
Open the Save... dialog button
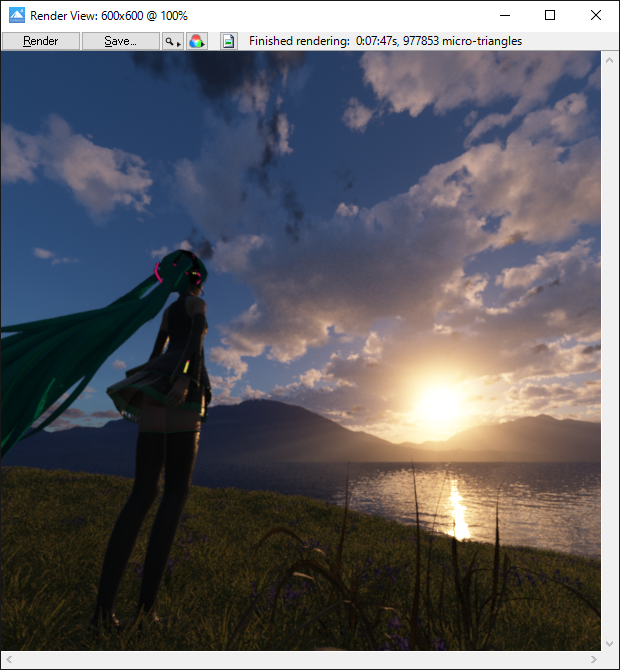(120, 41)
